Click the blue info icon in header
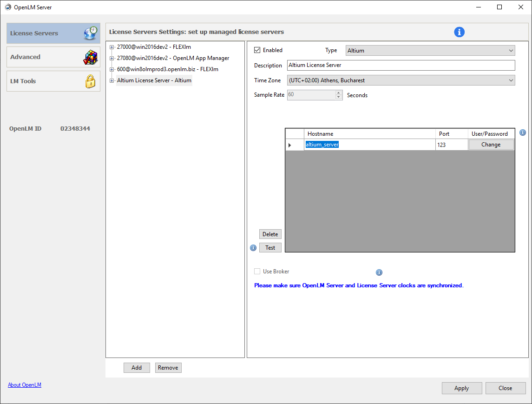The image size is (532, 404). 459,32
